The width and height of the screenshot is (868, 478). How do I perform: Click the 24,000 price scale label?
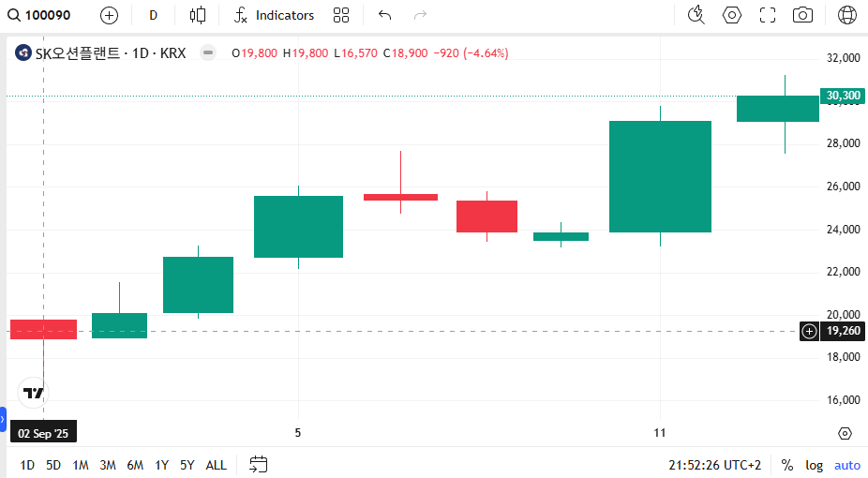pos(843,229)
